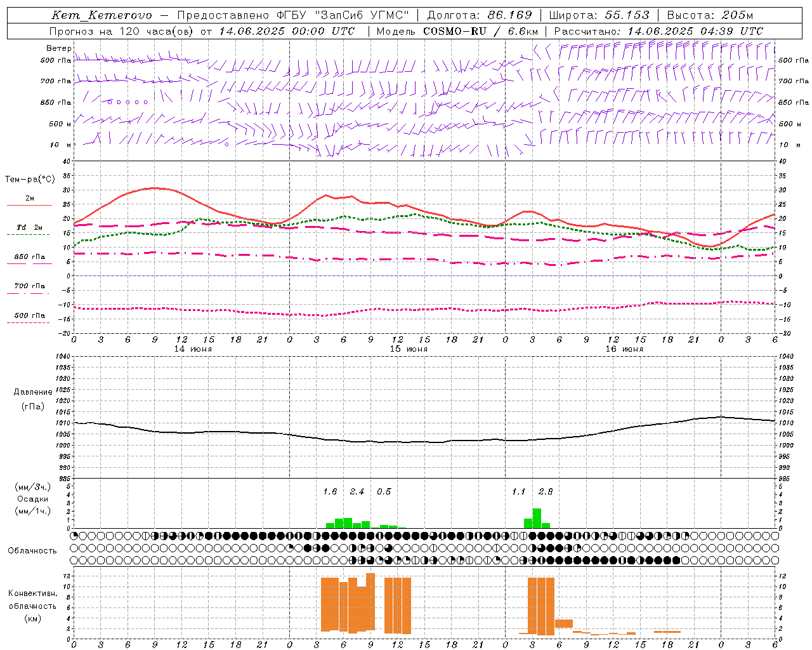Click the Широта: 55.153 value
812x650 pixels.
[599, 15]
